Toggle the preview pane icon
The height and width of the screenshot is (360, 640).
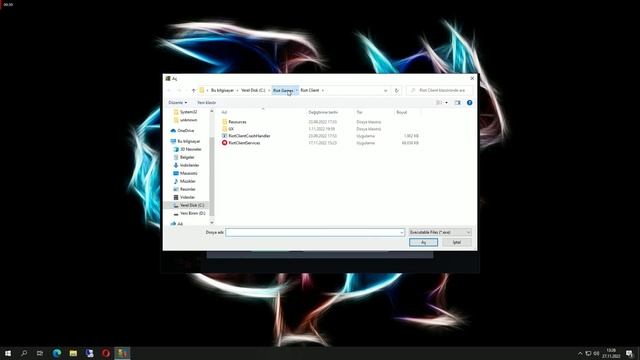pos(458,102)
